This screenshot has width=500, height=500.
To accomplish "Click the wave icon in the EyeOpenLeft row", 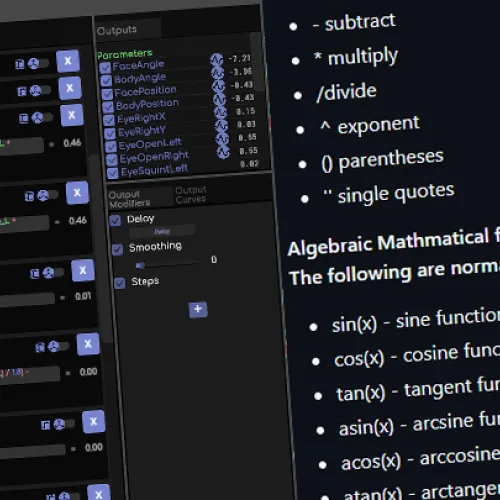I will (222, 138).
